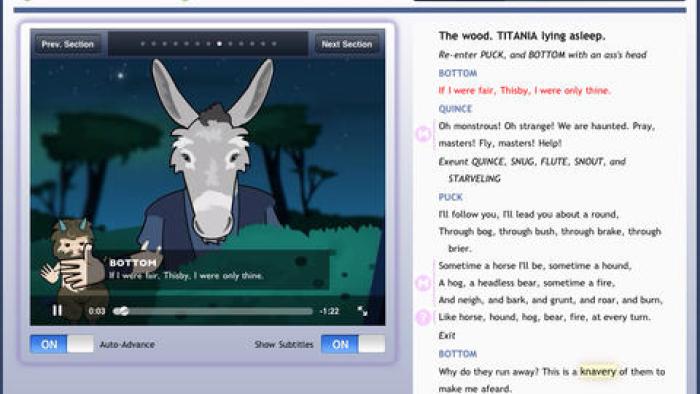Click line "Oh monstrous! Oh strange! We are haunted"

click(546, 126)
